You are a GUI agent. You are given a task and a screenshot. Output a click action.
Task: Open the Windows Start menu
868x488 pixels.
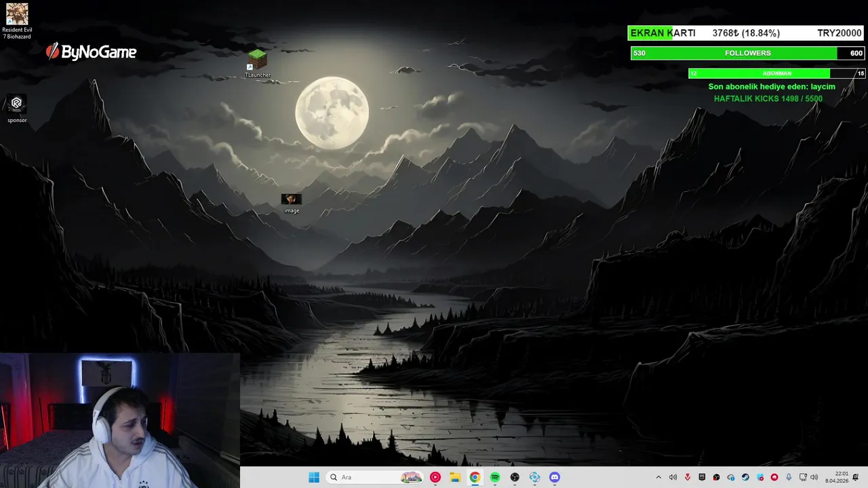coord(314,477)
